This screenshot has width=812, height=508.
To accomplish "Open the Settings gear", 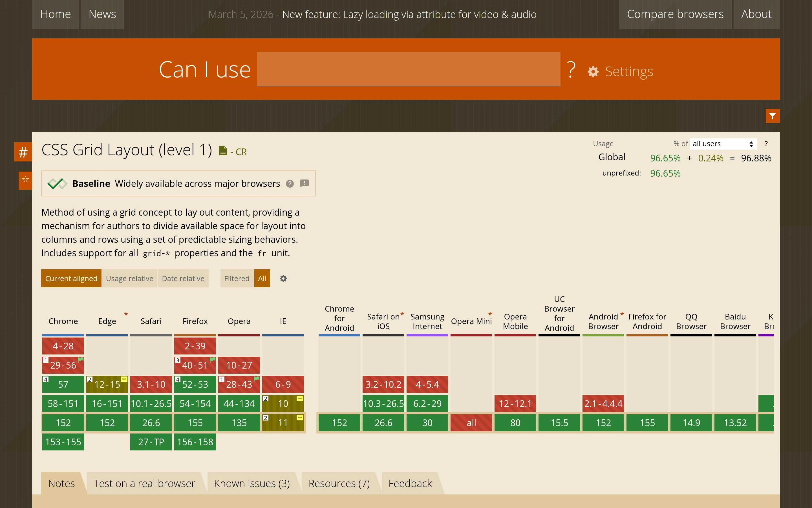I will tap(620, 71).
